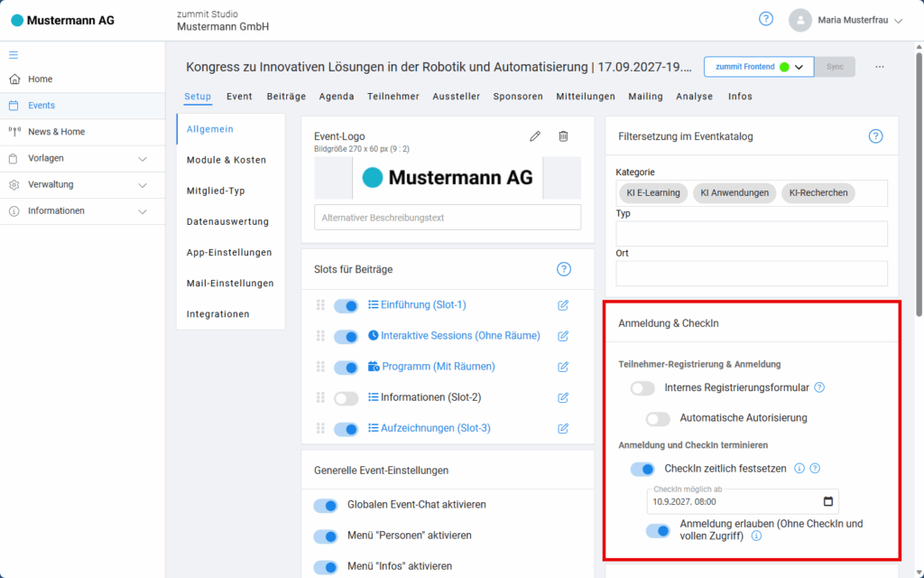Enable the Informationen (Slot-2) toggle

(346, 398)
